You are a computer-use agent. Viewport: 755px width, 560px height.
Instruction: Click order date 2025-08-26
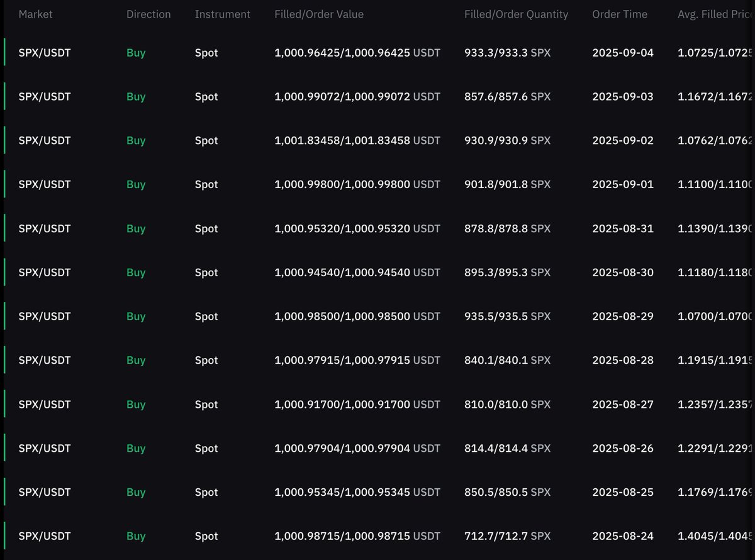point(623,449)
